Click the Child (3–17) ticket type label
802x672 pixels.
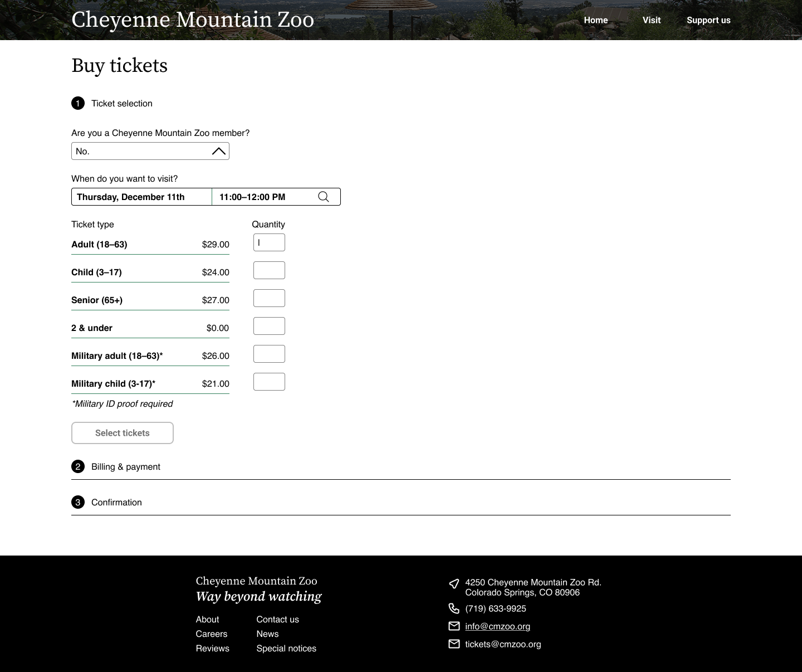[96, 272]
